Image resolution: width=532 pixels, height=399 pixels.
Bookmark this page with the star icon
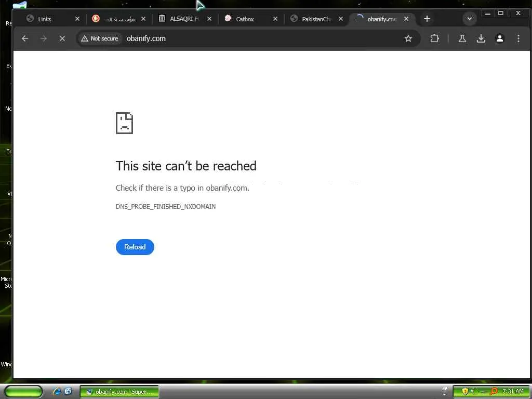[408, 38]
